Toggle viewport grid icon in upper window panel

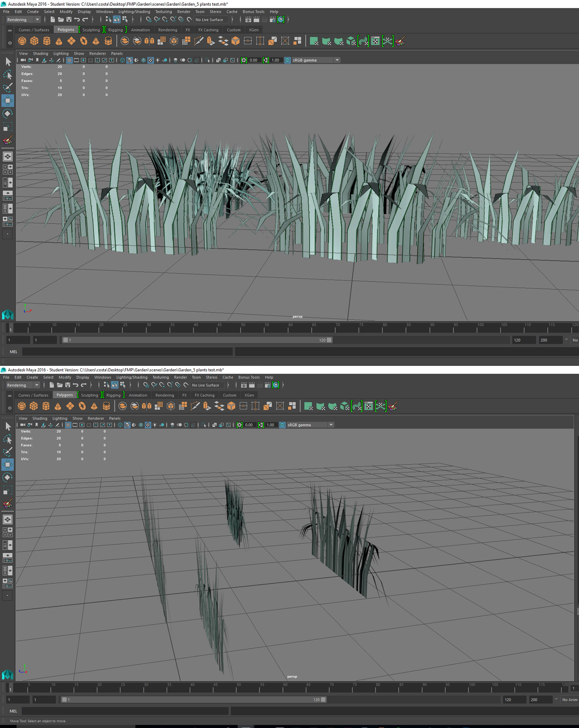tap(69, 60)
